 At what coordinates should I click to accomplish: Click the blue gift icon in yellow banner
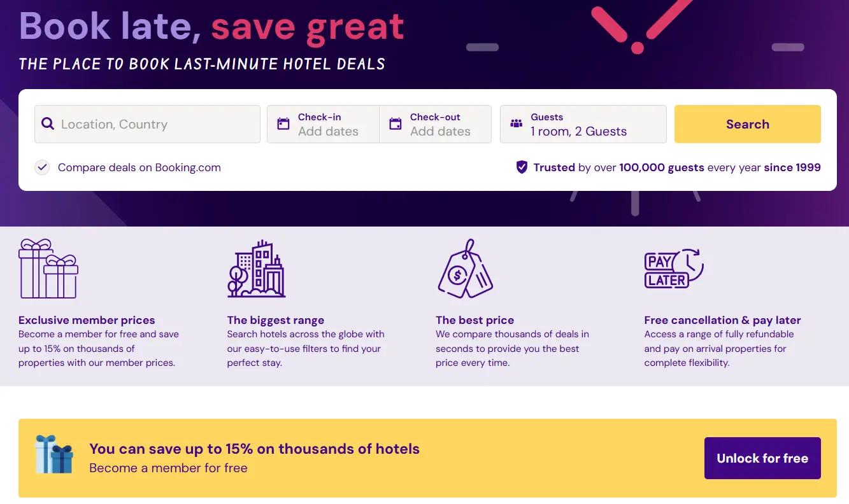[54, 454]
